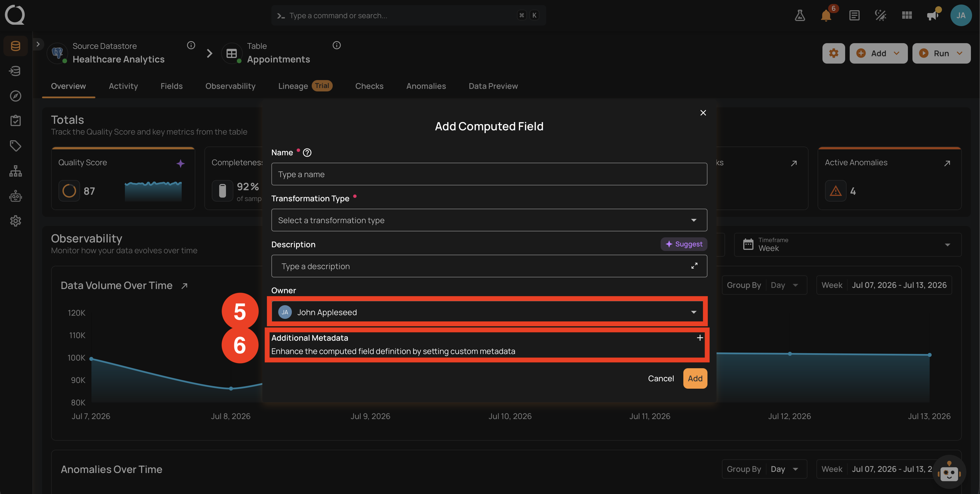Screen dimensions: 980x494
Task: Open the Checks clipboard sidebar icon
Action: [x=16, y=121]
